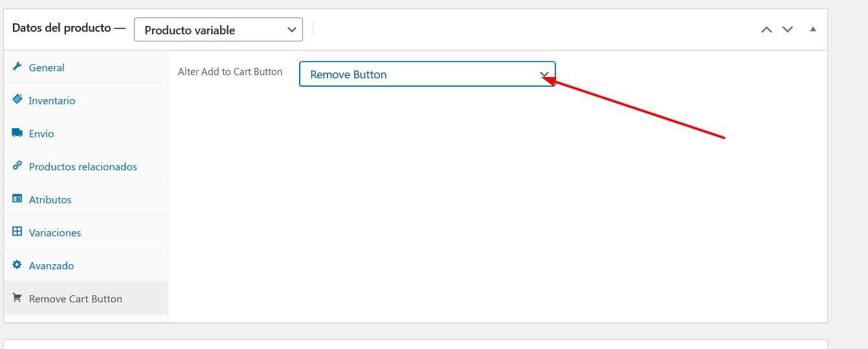The height and width of the screenshot is (349, 868).
Task: Click the Avanzado gear icon
Action: pyautogui.click(x=17, y=265)
